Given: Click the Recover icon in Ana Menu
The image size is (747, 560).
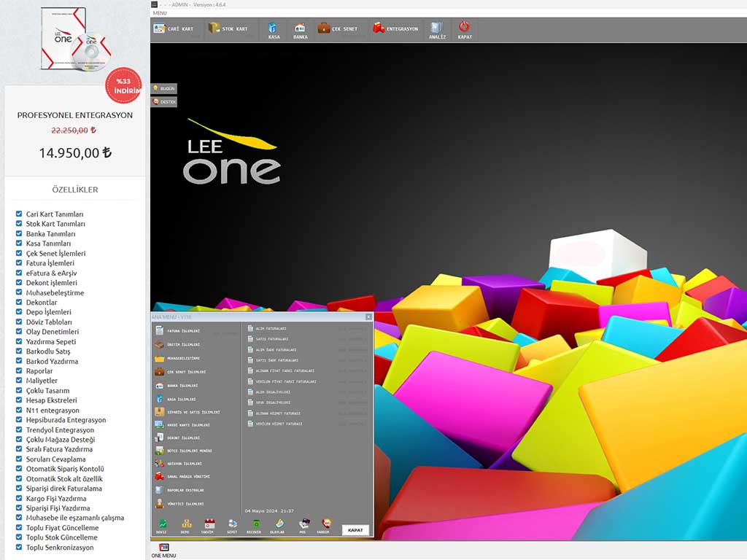Looking at the screenshot, I should 255,526.
